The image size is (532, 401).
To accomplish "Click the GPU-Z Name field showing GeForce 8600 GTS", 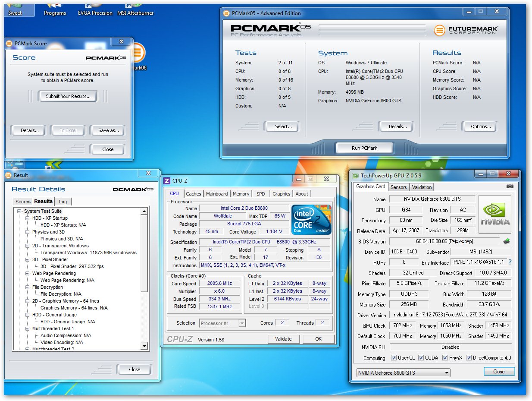I will (432, 199).
